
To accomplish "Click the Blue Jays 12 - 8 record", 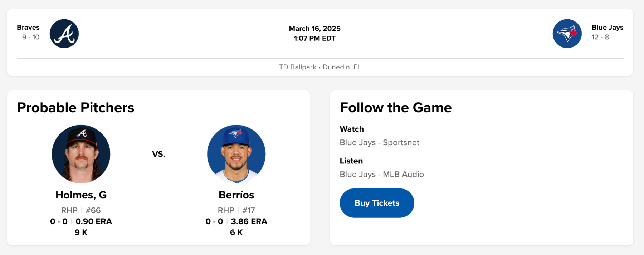I will (600, 37).
